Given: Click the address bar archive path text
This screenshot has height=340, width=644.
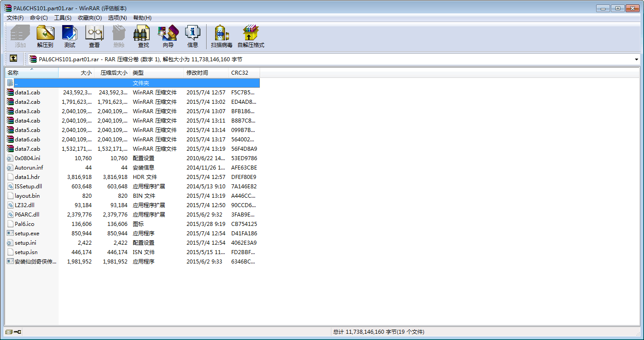Looking at the screenshot, I should coord(140,59).
